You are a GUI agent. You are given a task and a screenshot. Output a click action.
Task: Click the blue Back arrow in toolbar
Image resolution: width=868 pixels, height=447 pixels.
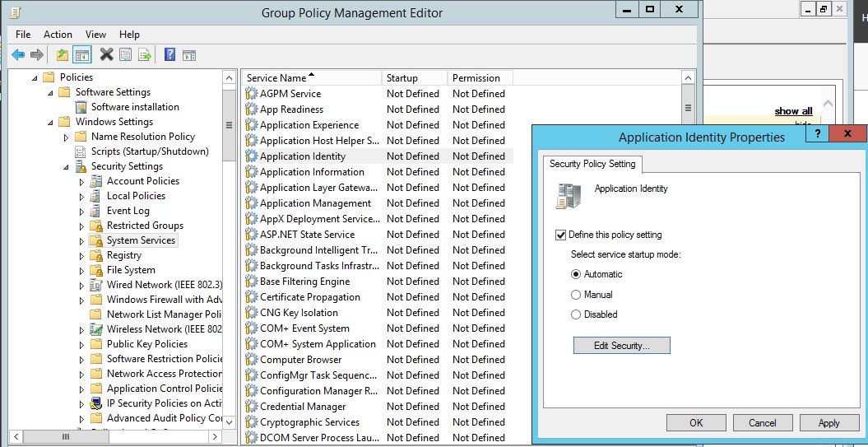pyautogui.click(x=18, y=55)
